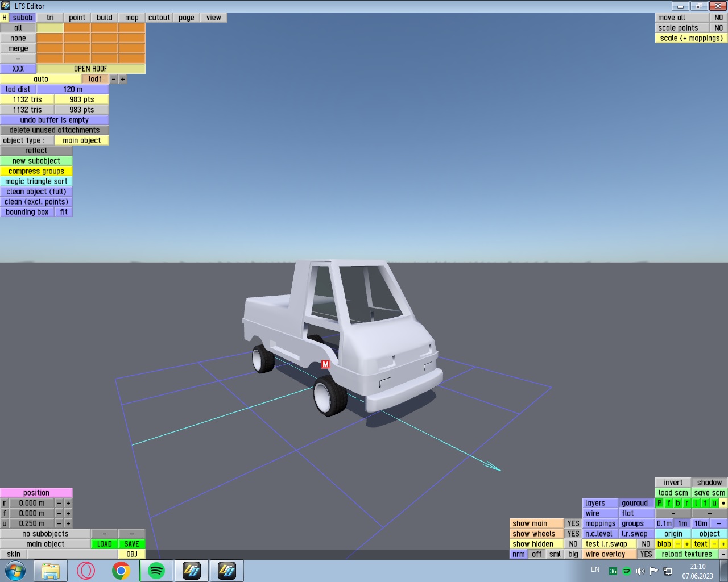Toggle the u layer button
The image size is (728, 582).
pyautogui.click(x=714, y=503)
